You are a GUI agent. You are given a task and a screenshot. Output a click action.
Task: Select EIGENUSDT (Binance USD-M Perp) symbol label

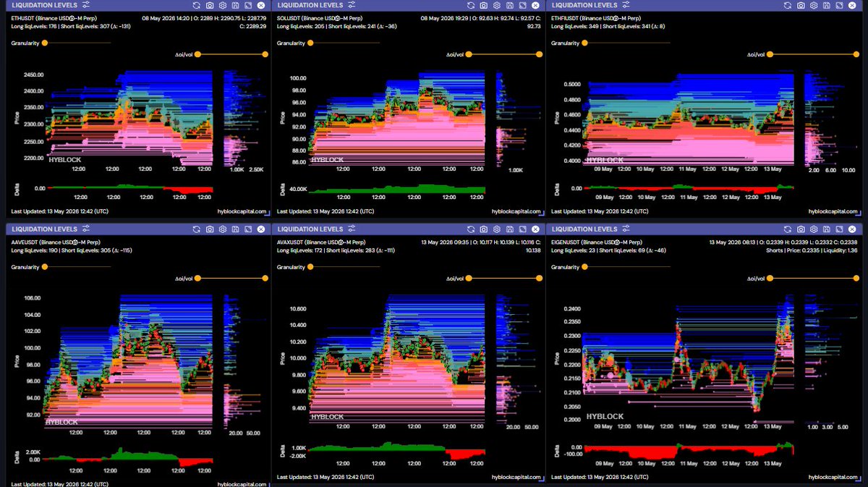[597, 242]
